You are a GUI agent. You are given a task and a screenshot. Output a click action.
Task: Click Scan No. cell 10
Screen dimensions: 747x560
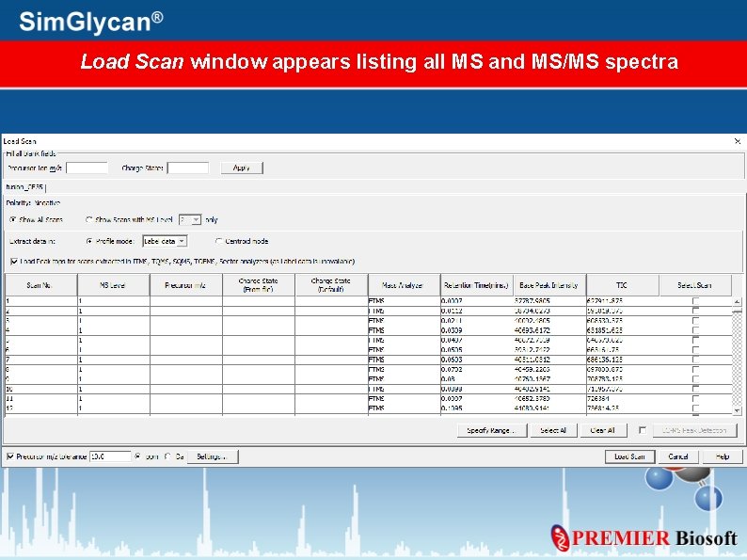click(41, 389)
